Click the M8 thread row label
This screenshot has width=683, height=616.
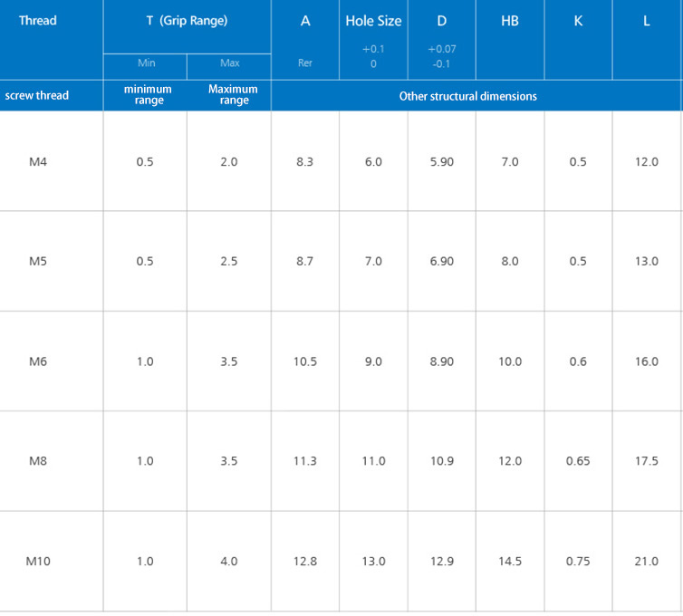click(x=38, y=461)
